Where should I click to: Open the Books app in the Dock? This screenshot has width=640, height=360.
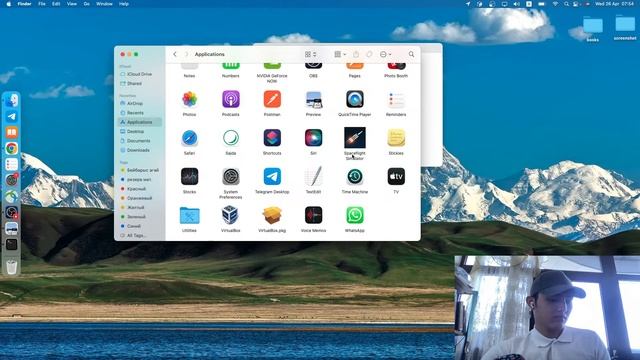coord(11,132)
